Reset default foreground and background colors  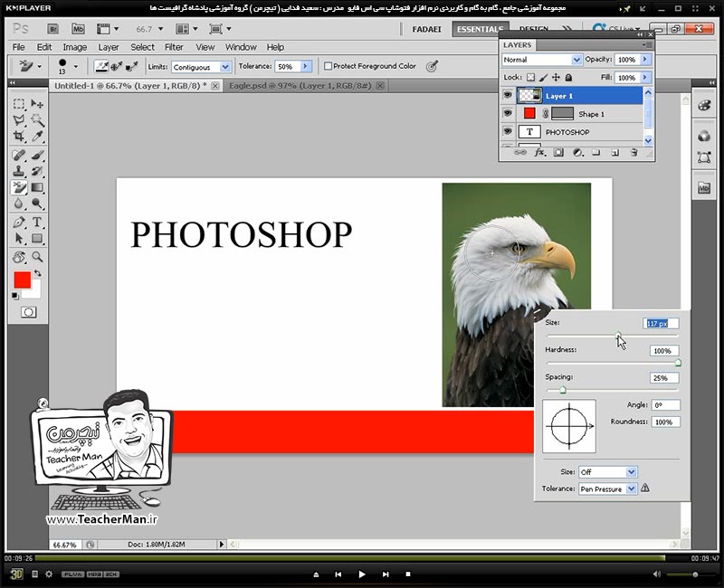[15, 296]
